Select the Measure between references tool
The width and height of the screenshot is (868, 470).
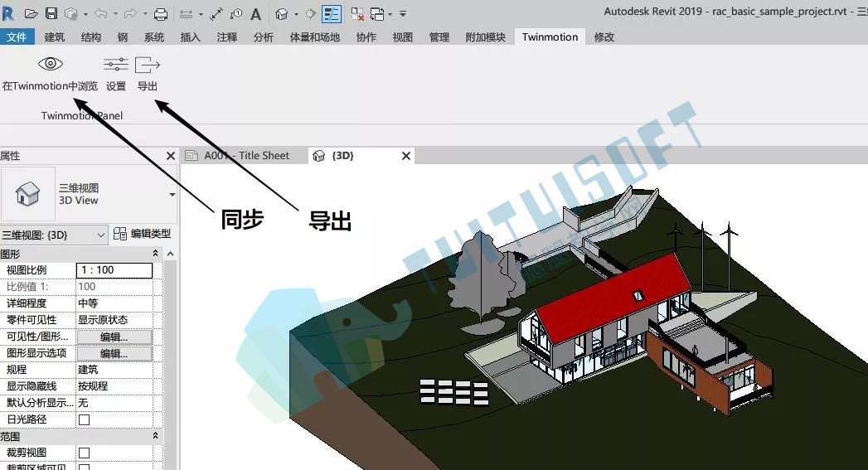click(x=186, y=14)
